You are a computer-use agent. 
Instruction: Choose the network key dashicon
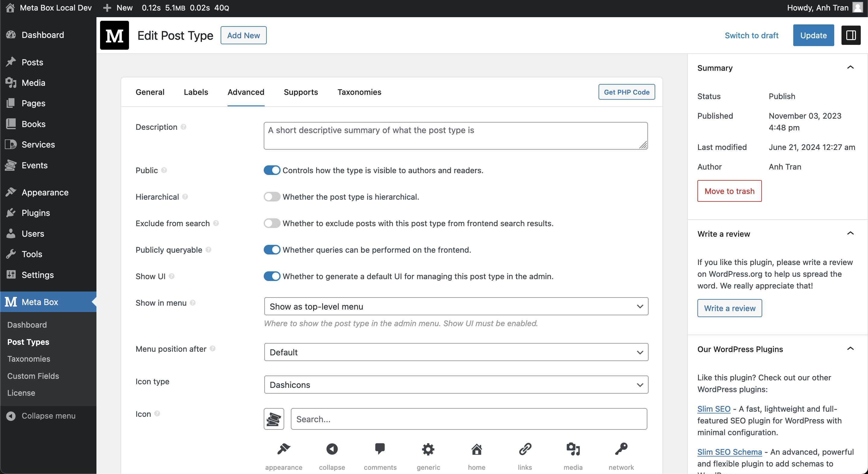[621, 449]
